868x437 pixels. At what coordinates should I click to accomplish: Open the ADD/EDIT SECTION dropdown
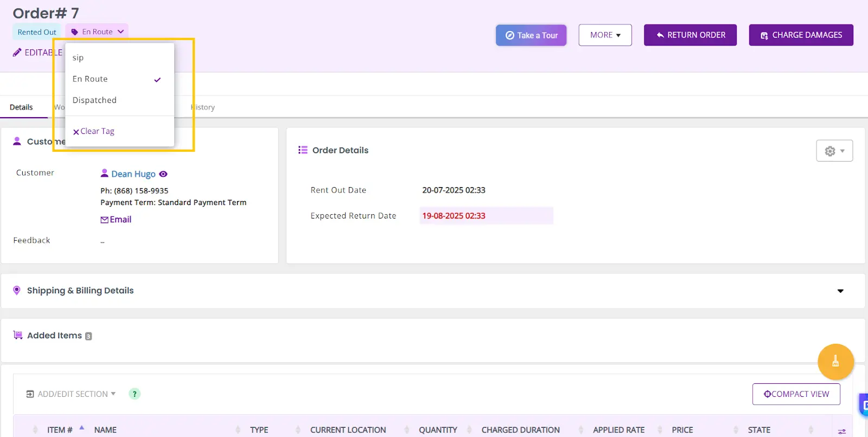pos(71,394)
